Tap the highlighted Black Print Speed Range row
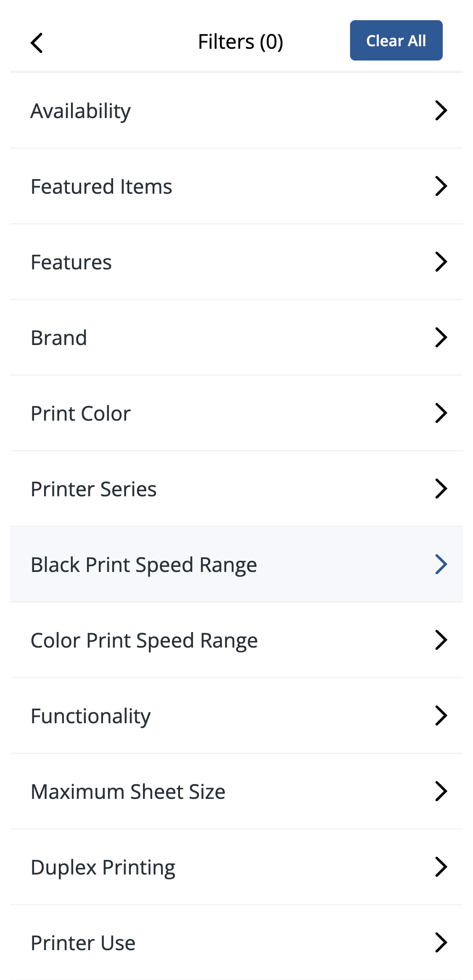The width and height of the screenshot is (473, 980). 236,564
